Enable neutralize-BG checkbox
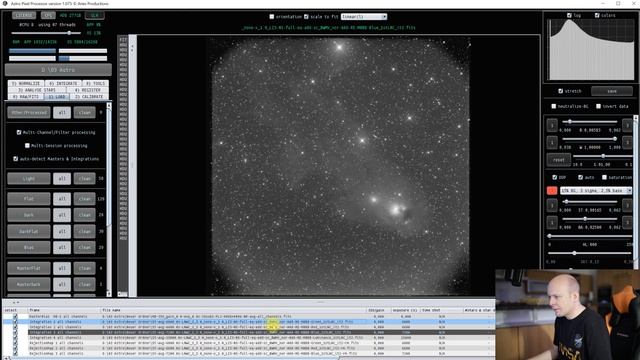The image size is (640, 360). pyautogui.click(x=554, y=106)
